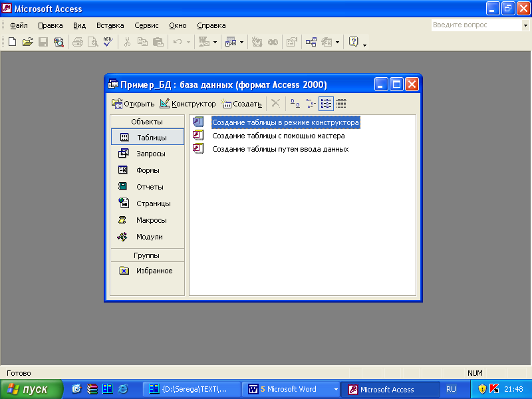Image resolution: width=532 pixels, height=399 pixels.
Task: Click the Print icon in main toolbar
Action: click(78, 42)
